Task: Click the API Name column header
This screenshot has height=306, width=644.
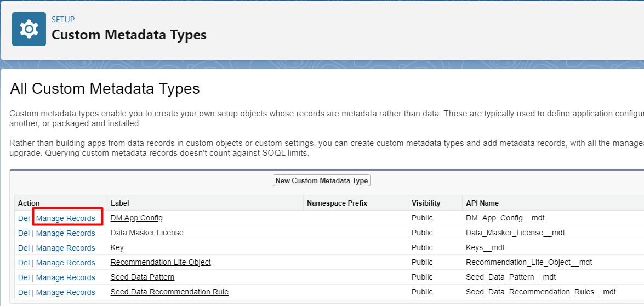Action: pos(482,203)
